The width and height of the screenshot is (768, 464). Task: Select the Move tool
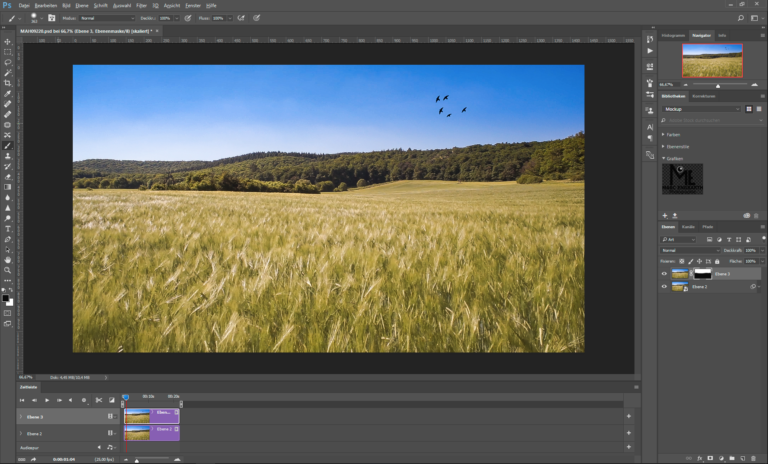7,42
